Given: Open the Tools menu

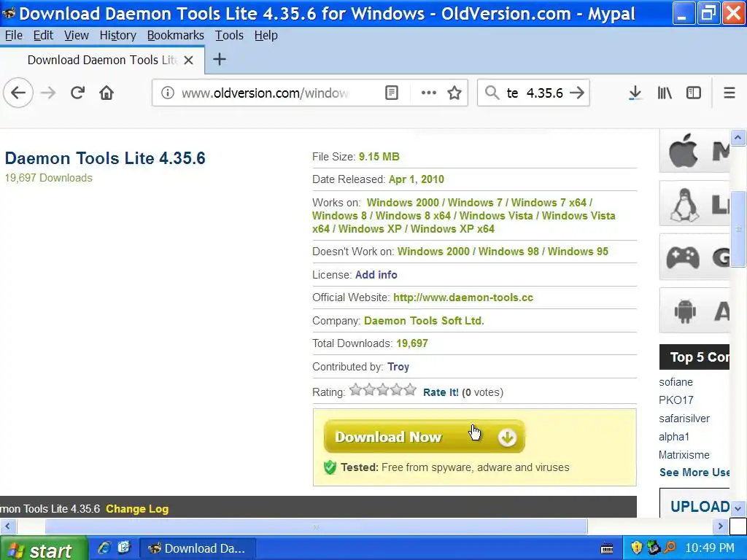Looking at the screenshot, I should [x=229, y=35].
